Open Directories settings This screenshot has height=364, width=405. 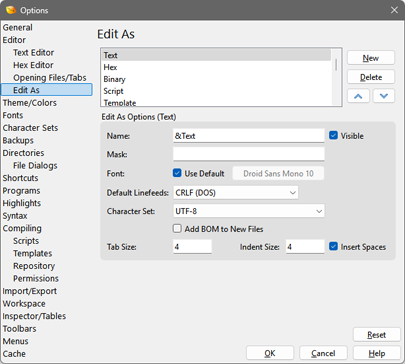pyautogui.click(x=23, y=153)
